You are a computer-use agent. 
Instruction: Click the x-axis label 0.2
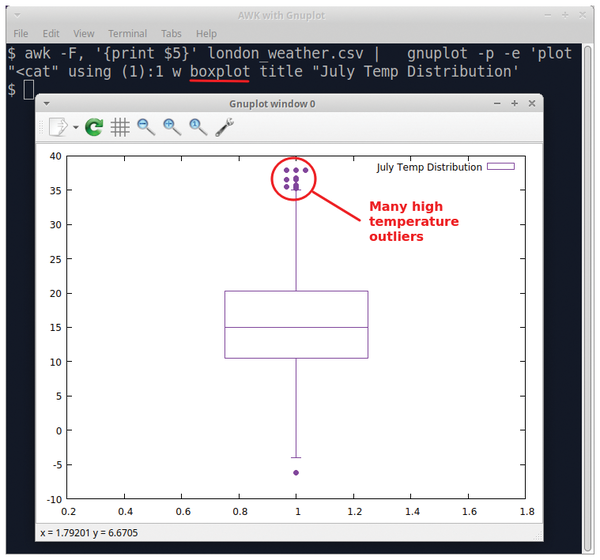tap(68, 512)
